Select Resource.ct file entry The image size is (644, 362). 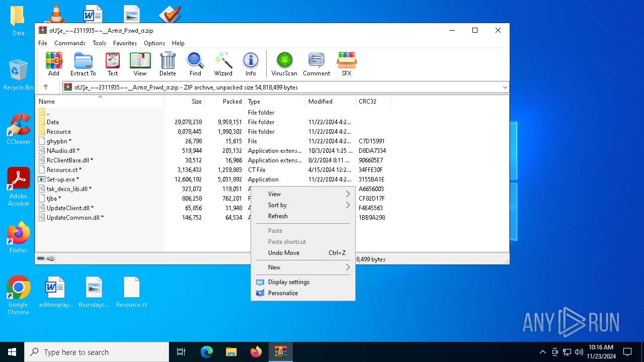[64, 170]
